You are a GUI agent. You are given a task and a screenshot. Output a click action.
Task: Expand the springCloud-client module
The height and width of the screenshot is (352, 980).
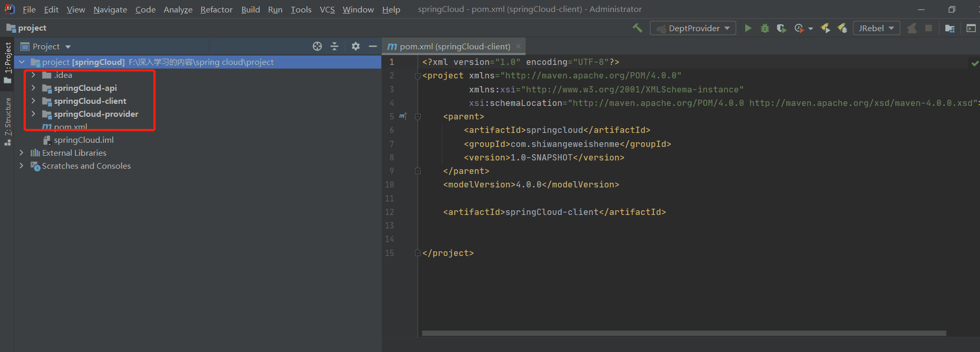[x=33, y=101]
